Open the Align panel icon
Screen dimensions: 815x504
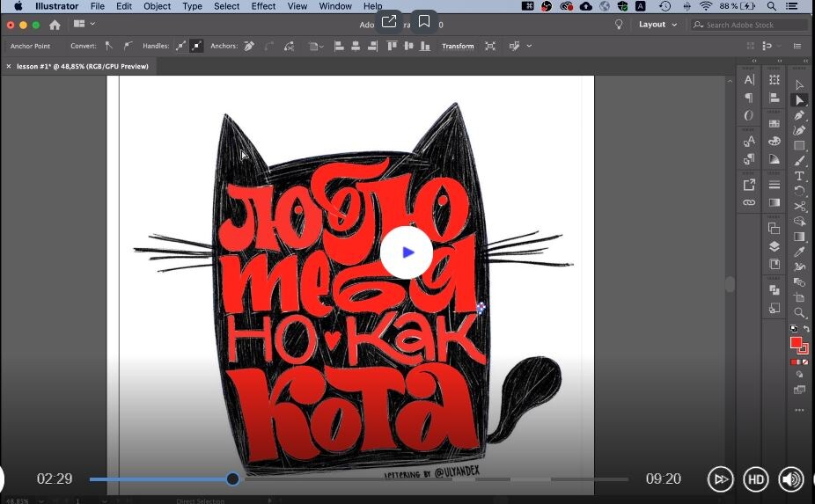pyautogui.click(x=775, y=98)
